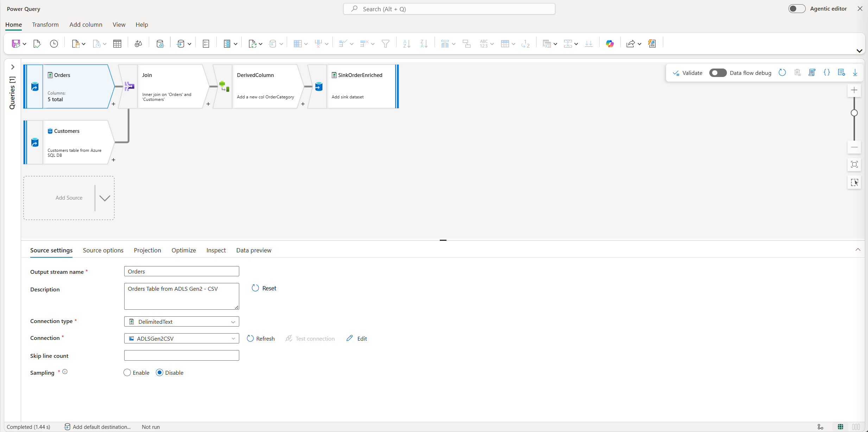The height and width of the screenshot is (432, 868).
Task: Click the Reset button next to Description
Action: 264,288
